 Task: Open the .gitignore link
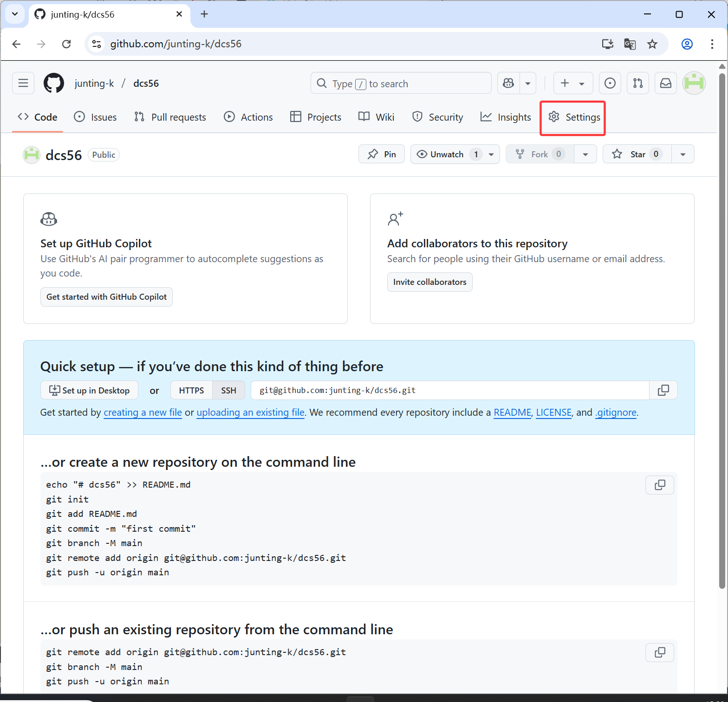click(616, 413)
